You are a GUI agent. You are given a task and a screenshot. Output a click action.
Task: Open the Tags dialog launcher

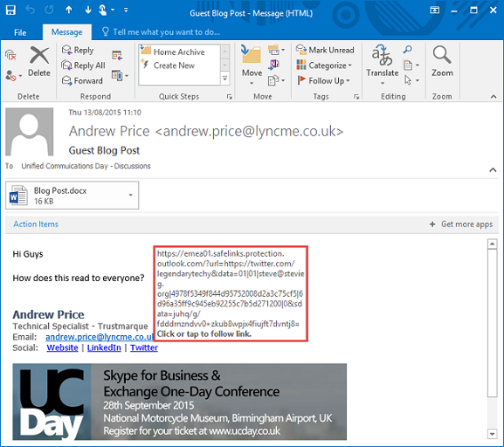pyautogui.click(x=356, y=97)
